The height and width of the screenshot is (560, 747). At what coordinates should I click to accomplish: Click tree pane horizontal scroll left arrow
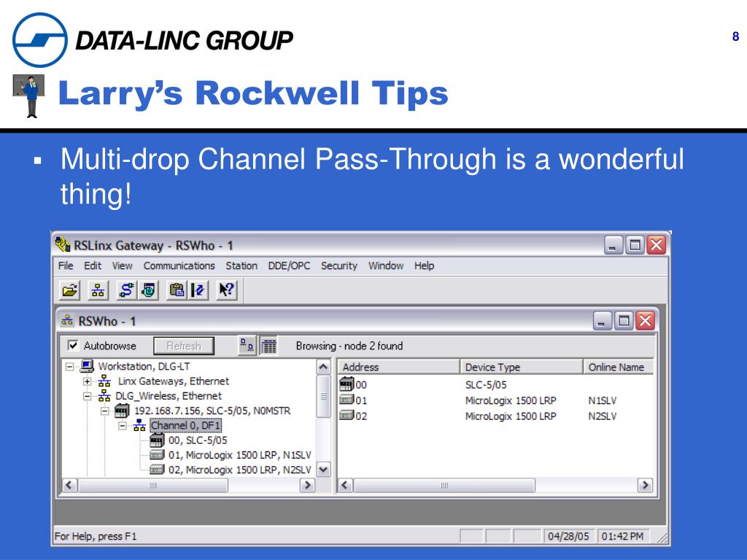(x=69, y=485)
